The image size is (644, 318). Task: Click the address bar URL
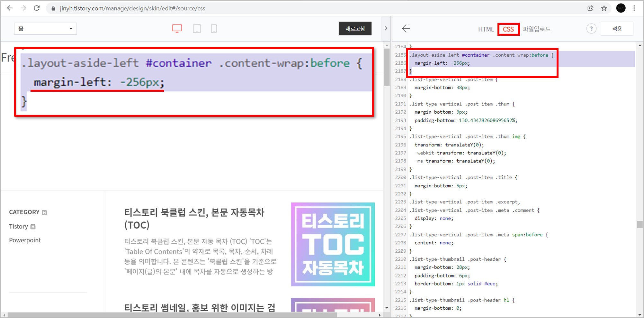click(x=132, y=8)
